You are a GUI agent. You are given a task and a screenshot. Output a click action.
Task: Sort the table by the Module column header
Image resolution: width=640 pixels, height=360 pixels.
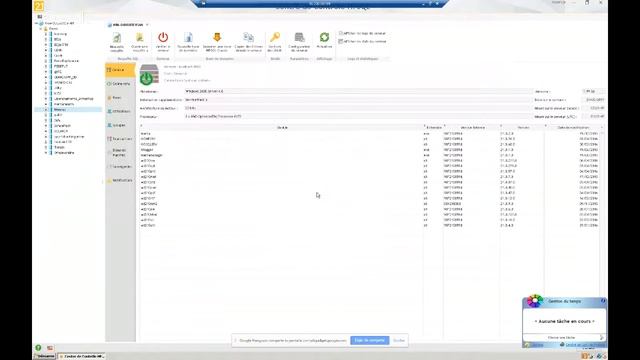(282, 127)
